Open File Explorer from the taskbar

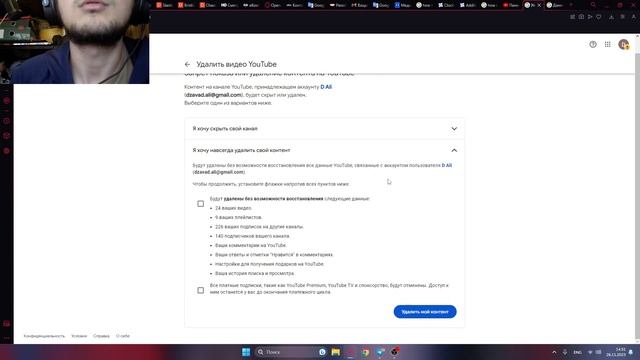[x=336, y=352]
